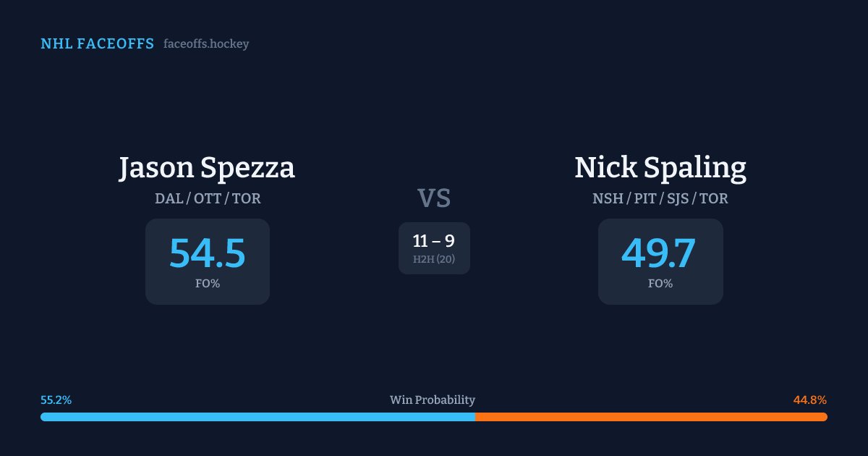The width and height of the screenshot is (868, 456).
Task: Click the NSH / PIT / SJS / TOR team list
Action: point(660,198)
